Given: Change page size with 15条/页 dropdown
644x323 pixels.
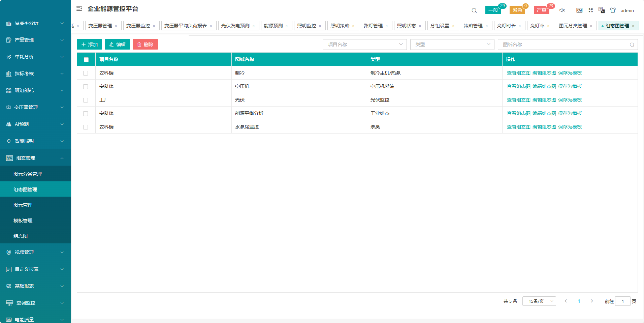Looking at the screenshot, I should [x=539, y=301].
